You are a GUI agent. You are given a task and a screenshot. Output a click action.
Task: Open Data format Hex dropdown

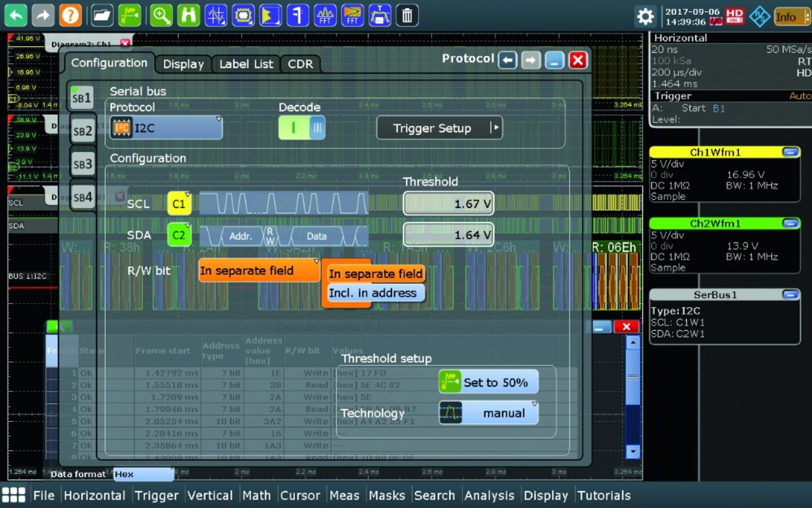[143, 474]
